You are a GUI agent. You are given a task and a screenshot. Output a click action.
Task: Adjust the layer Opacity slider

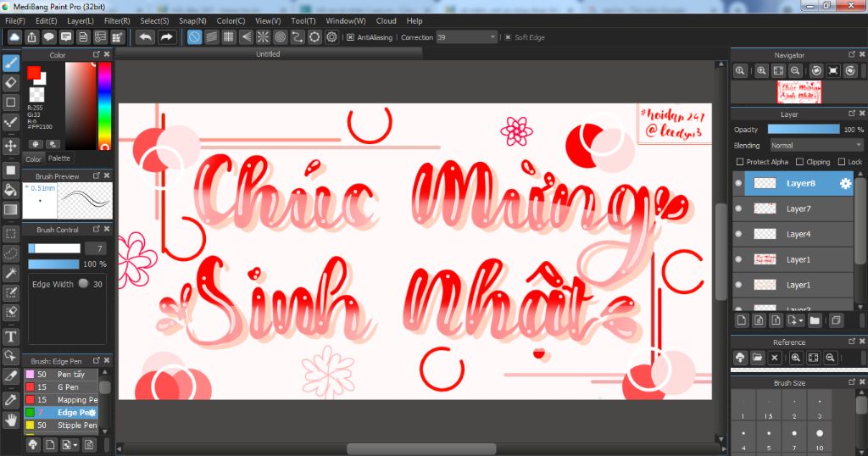tap(804, 129)
